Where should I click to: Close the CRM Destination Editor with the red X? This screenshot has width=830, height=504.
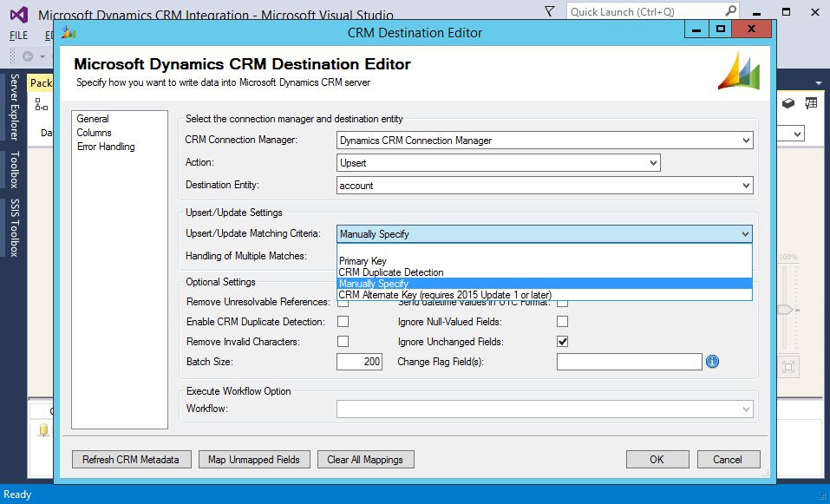pyautogui.click(x=752, y=29)
